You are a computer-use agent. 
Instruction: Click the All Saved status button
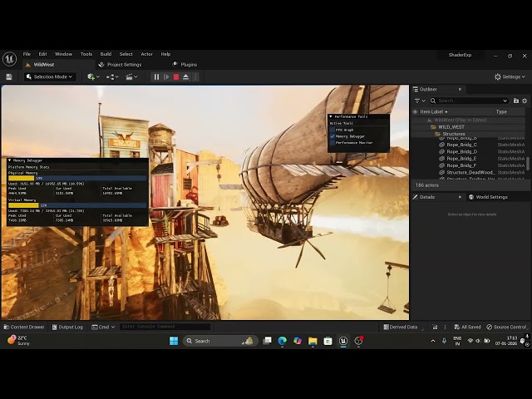467,327
